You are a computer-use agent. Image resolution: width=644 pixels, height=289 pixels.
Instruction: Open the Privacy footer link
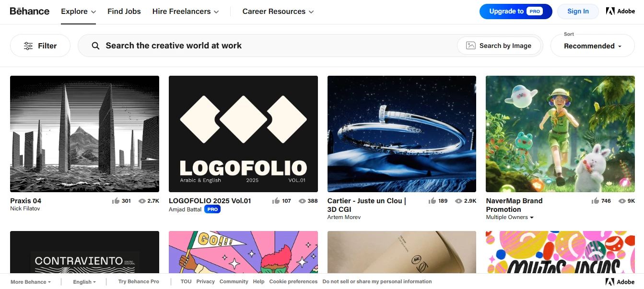coord(206,281)
